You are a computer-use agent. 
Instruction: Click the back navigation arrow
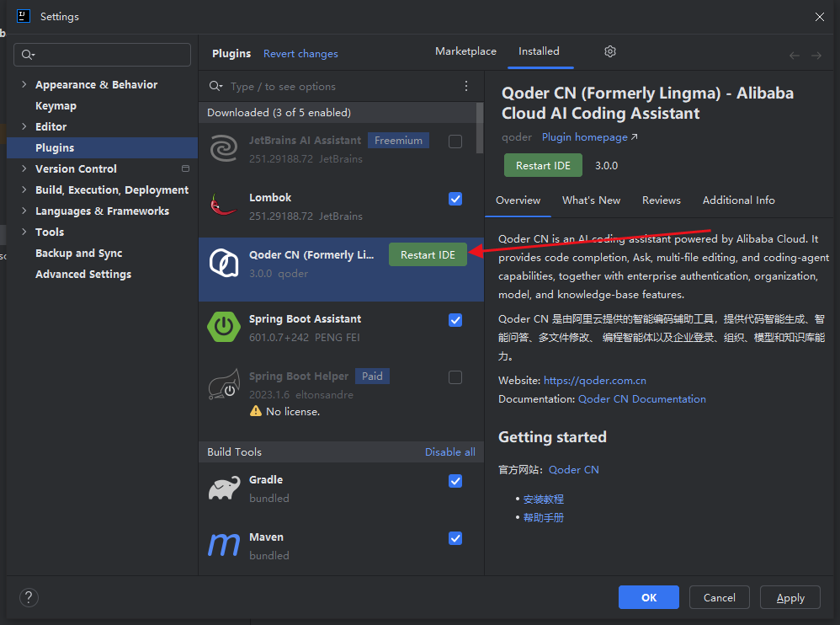point(794,56)
